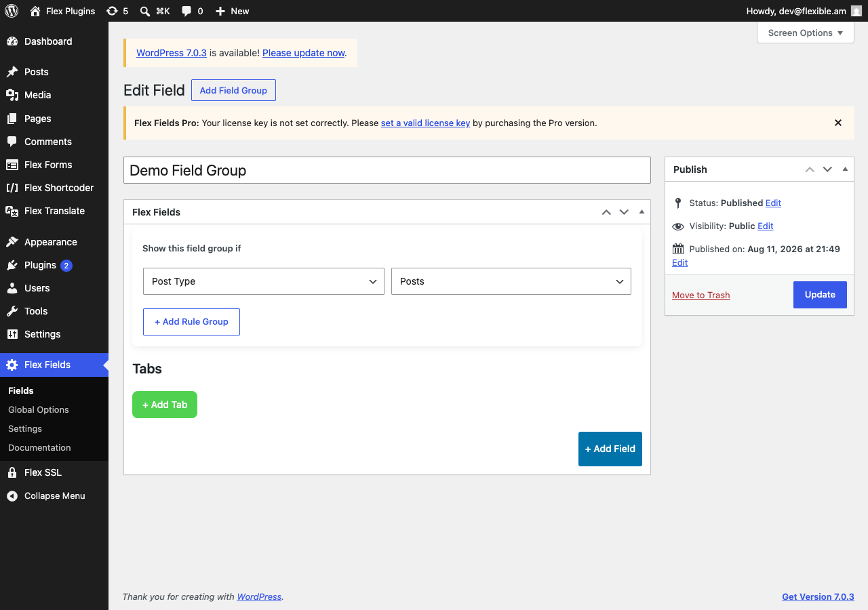This screenshot has height=610, width=868.
Task: Click Move to Trash link
Action: 701,295
